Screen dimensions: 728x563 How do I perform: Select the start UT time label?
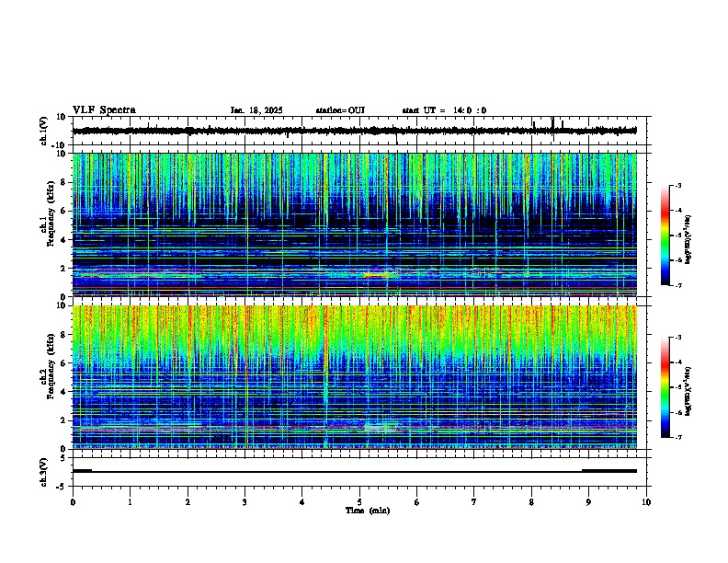[x=444, y=110]
